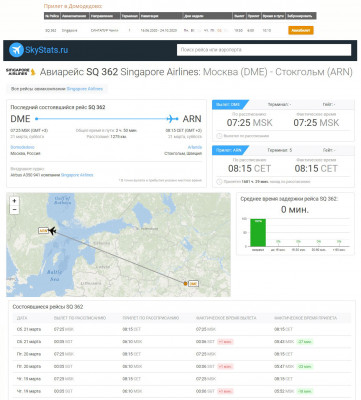This screenshot has height=400, width=361.
Task: Click the 08:43 MSK actual arrival cell
Action: (284, 342)
